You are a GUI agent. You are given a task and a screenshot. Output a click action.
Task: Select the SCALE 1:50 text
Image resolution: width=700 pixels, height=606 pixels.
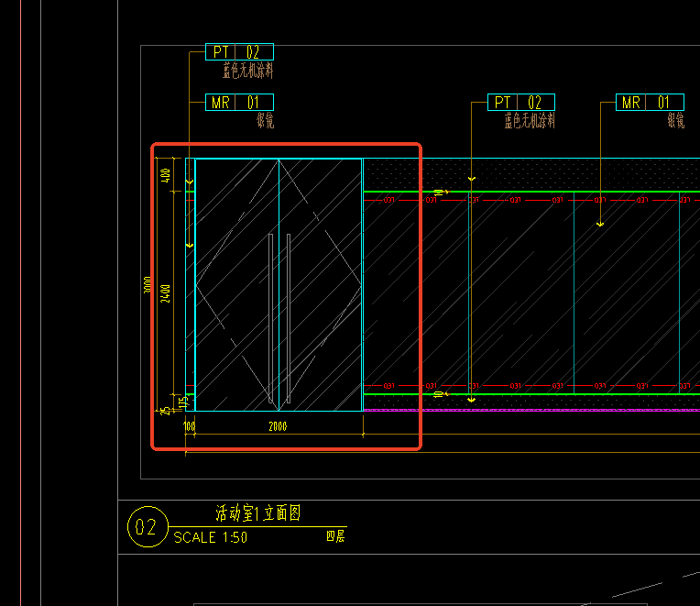(x=210, y=538)
